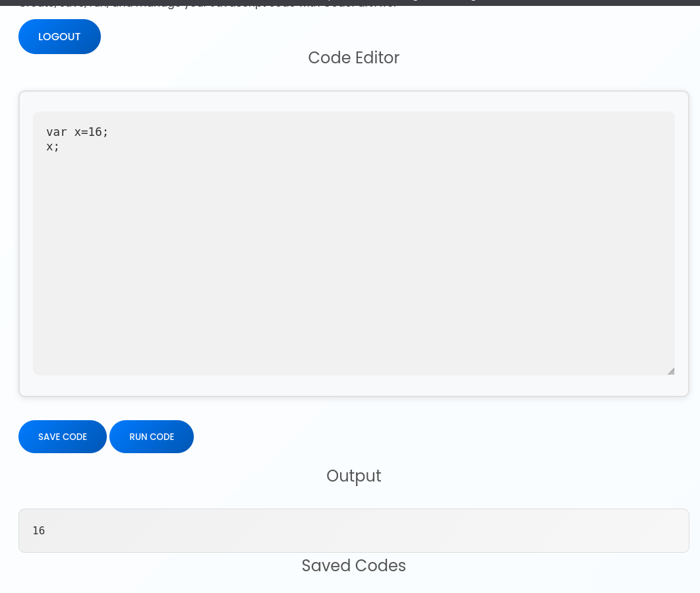The width and height of the screenshot is (700, 593).
Task: Click the 'var' keyword in the editor
Action: pyautogui.click(x=56, y=132)
